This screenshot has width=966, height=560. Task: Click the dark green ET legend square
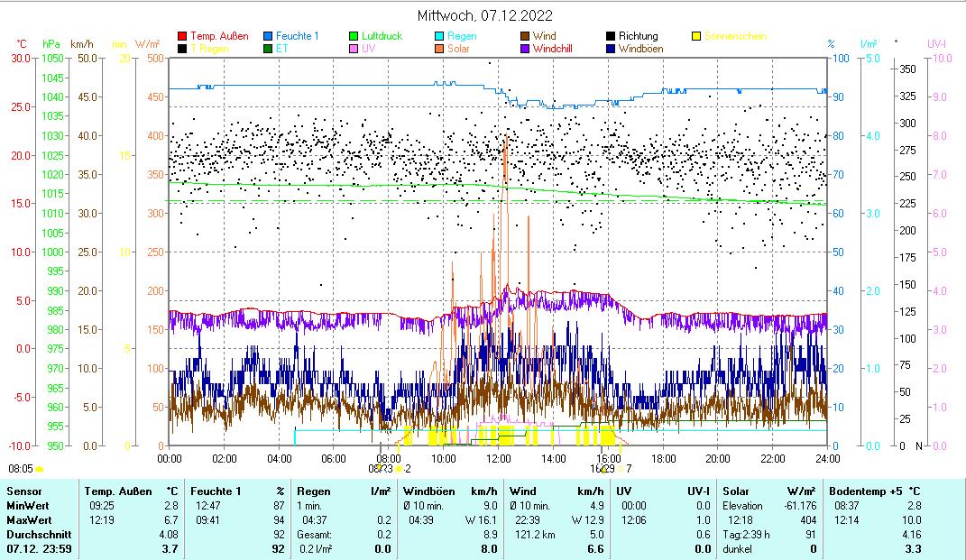(x=268, y=49)
